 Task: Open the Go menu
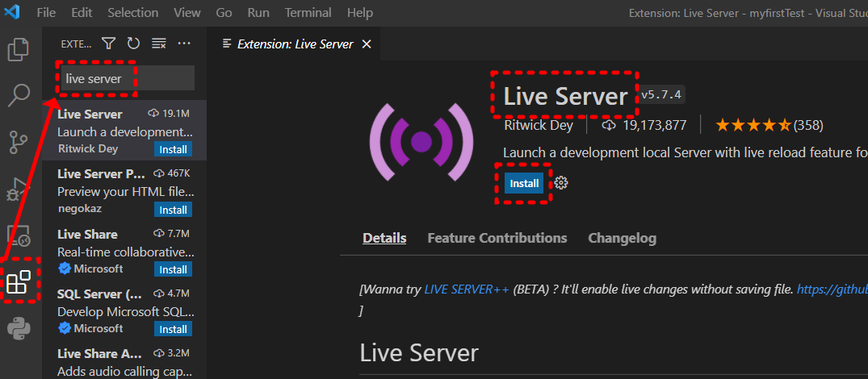(x=224, y=12)
